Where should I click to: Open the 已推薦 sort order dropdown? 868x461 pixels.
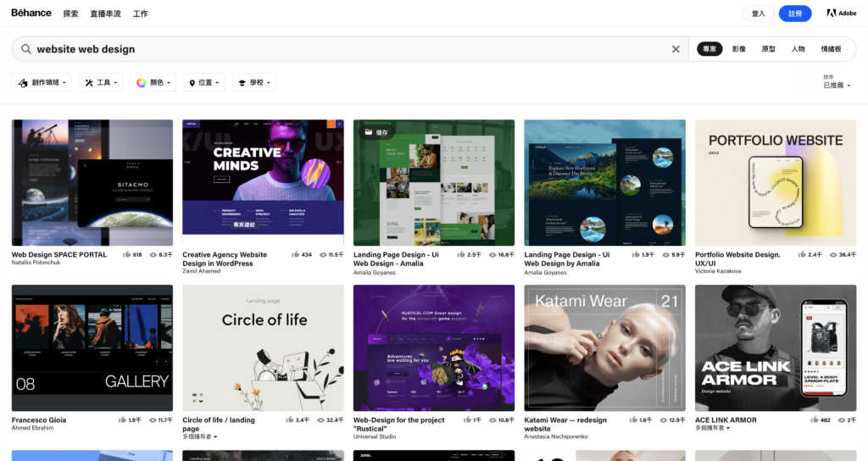pos(837,86)
